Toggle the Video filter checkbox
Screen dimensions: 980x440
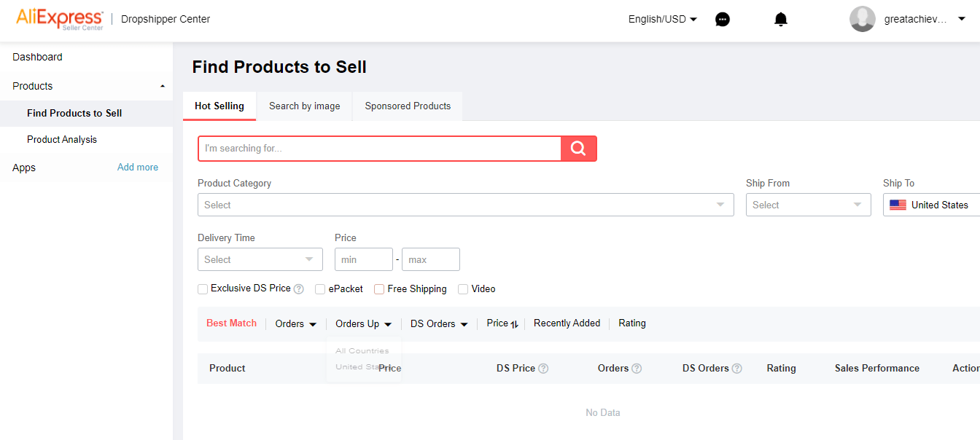point(463,289)
